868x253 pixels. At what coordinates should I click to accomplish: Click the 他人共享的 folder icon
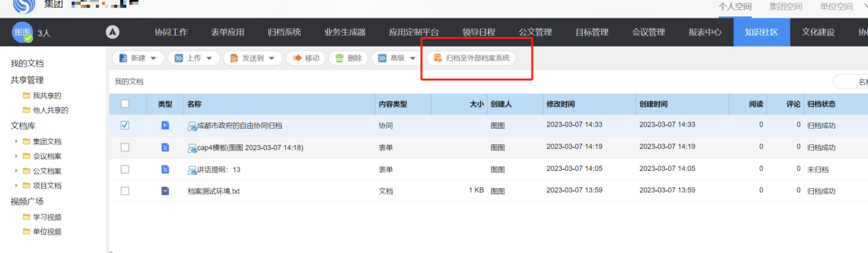point(27,110)
